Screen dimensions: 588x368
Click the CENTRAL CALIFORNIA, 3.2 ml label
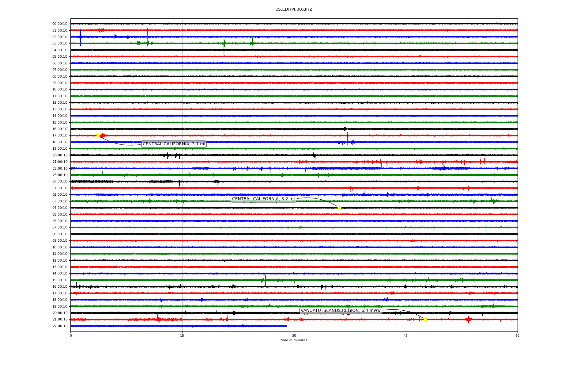263,199
